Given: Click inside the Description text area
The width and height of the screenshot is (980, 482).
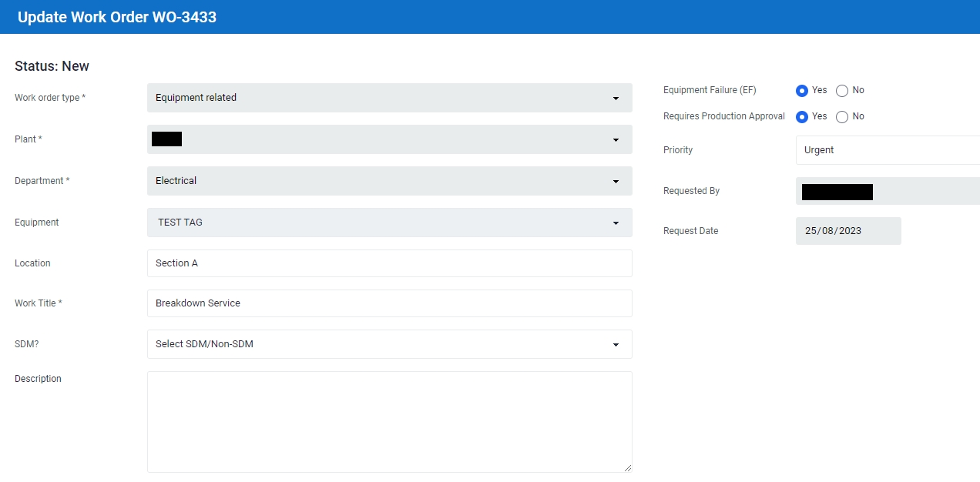Looking at the screenshot, I should (x=389, y=421).
